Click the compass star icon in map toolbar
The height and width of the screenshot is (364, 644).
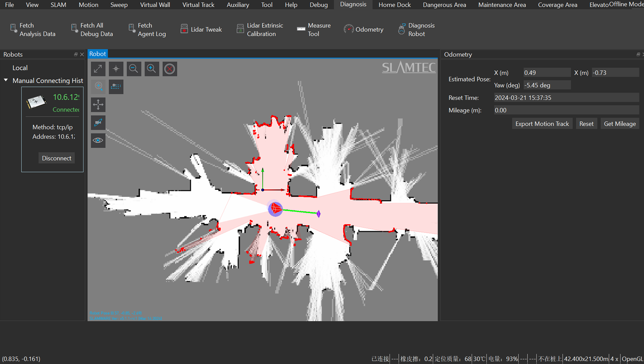coord(116,69)
